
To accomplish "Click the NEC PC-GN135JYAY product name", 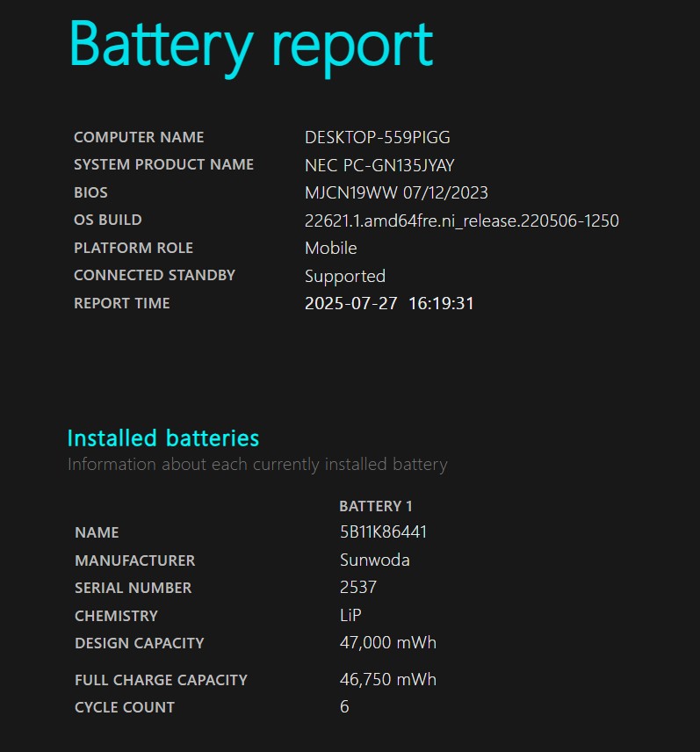I will [379, 165].
